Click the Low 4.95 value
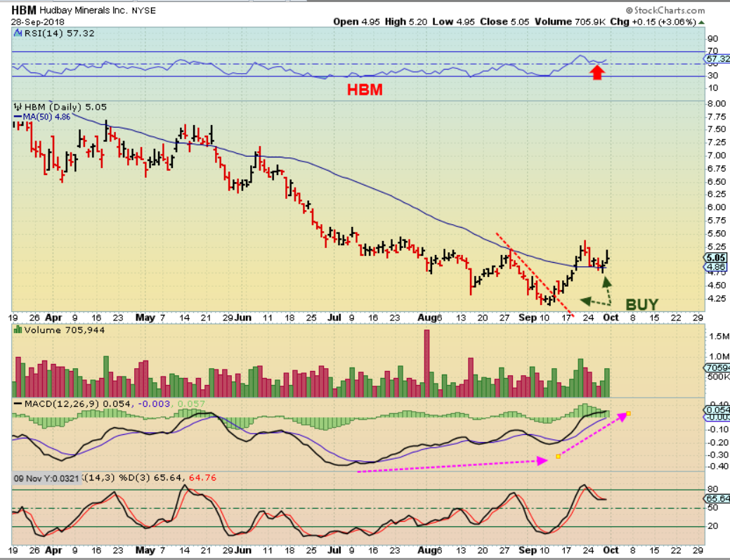The image size is (730, 560). tap(453, 22)
